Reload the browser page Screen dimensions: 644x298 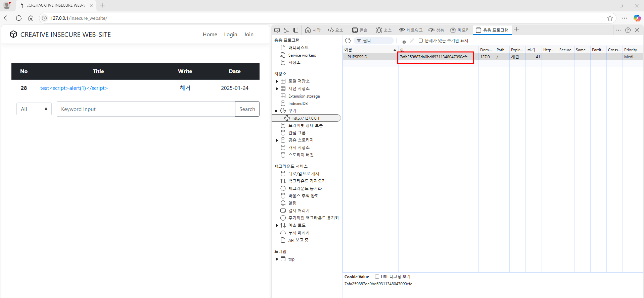19,18
